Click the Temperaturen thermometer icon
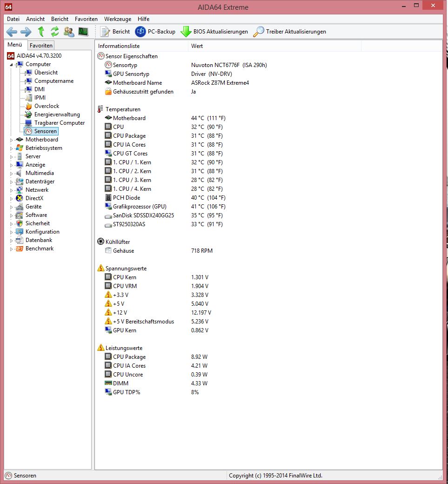 pos(100,109)
